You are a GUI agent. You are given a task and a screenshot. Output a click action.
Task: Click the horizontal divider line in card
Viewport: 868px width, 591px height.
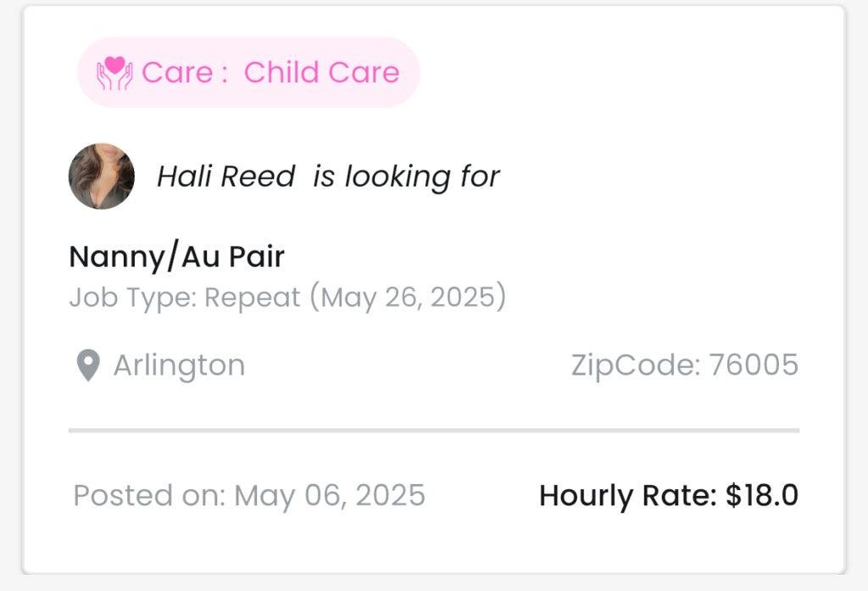[434, 431]
